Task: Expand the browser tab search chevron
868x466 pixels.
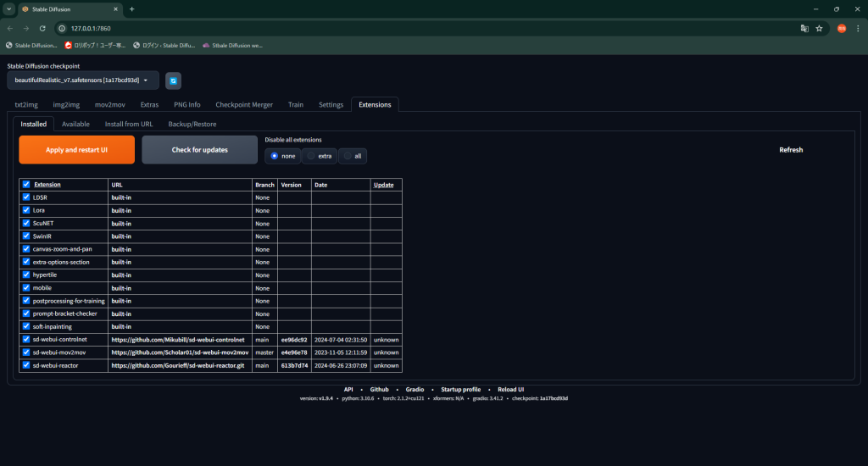Action: 8,8
